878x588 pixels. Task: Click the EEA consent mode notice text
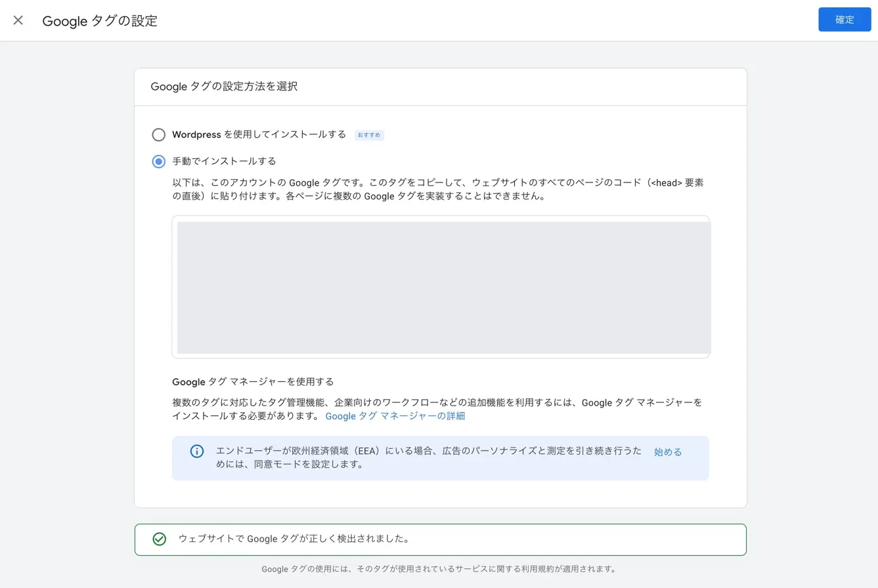(x=429, y=457)
